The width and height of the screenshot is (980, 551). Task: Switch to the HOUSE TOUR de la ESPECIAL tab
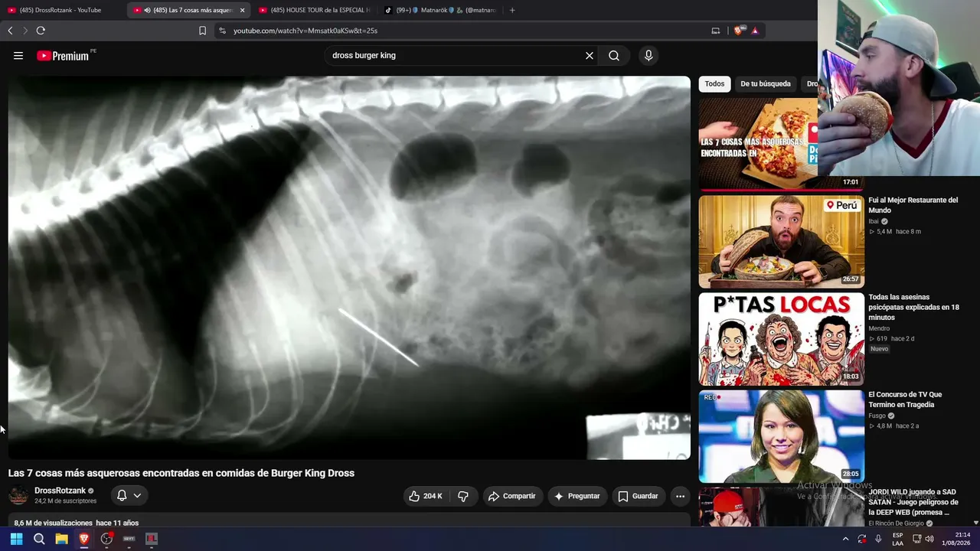(314, 10)
